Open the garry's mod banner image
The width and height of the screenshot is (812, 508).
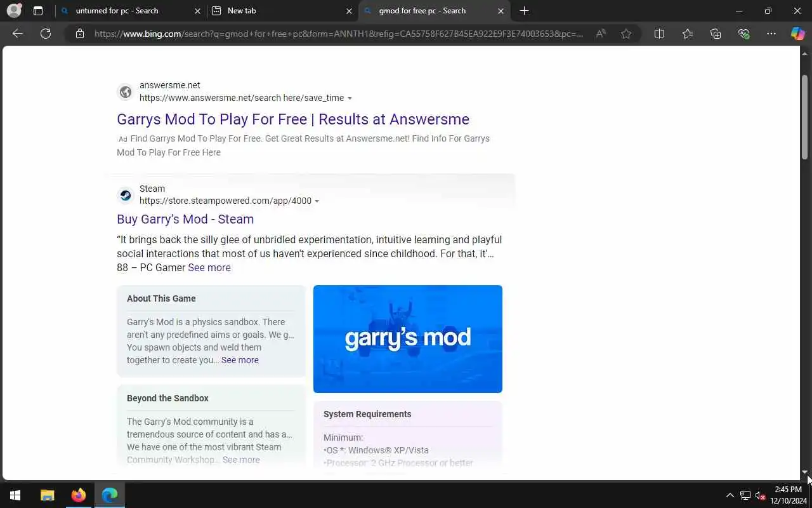(x=408, y=339)
